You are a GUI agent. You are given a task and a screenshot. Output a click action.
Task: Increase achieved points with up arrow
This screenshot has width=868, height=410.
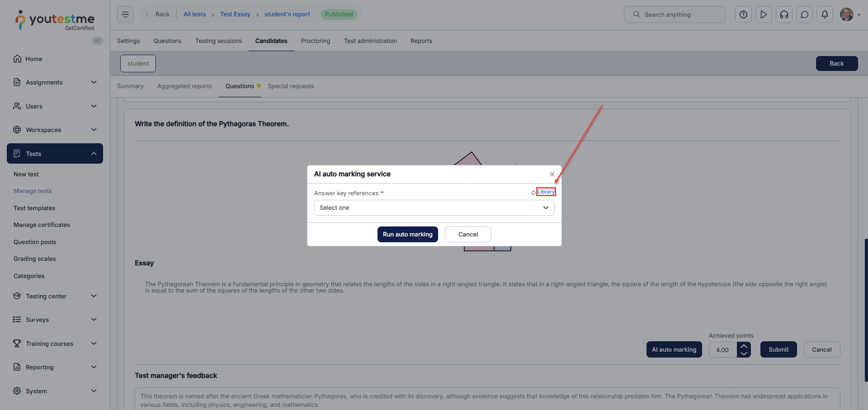(x=744, y=346)
